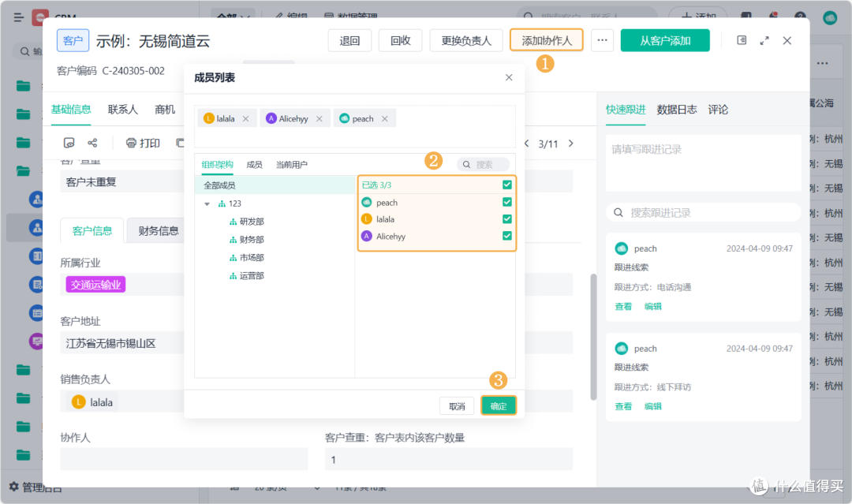Viewport: 852px width, 504px height.
Task: Click 搜索跟进记录 search box
Action: 703,212
